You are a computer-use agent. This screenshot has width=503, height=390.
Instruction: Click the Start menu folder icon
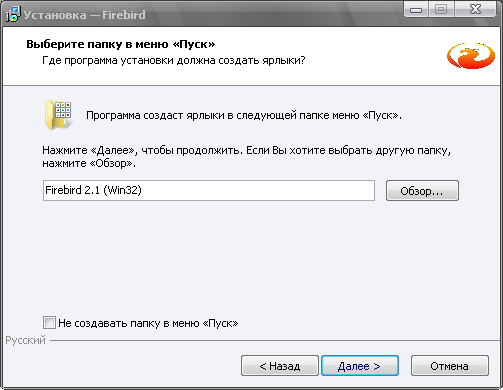point(58,115)
